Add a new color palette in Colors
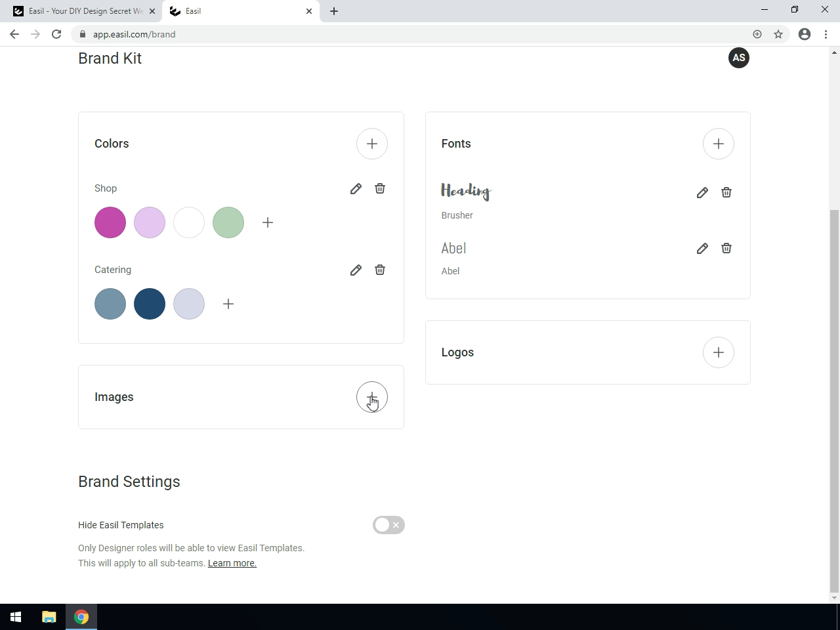The height and width of the screenshot is (630, 840). click(372, 144)
